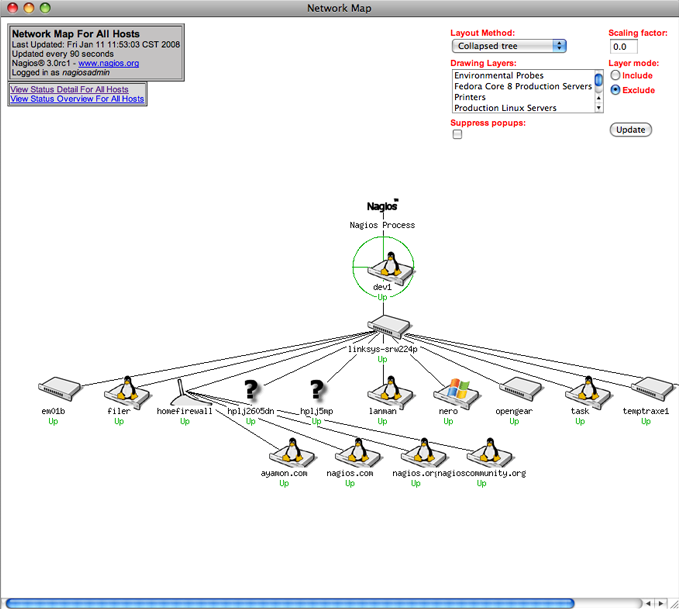Click the Drawing Layers scroll up arrow
The height and width of the screenshot is (609, 679).
coord(599,98)
